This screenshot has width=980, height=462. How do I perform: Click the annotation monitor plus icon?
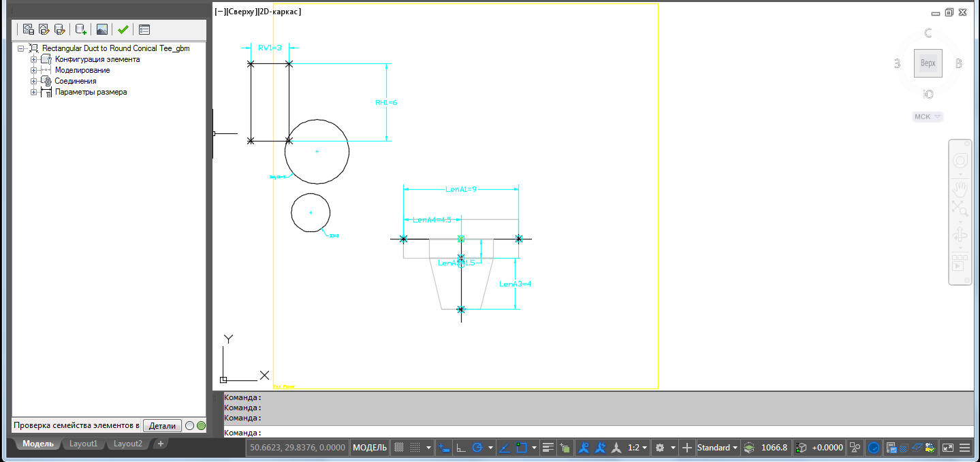[687, 448]
